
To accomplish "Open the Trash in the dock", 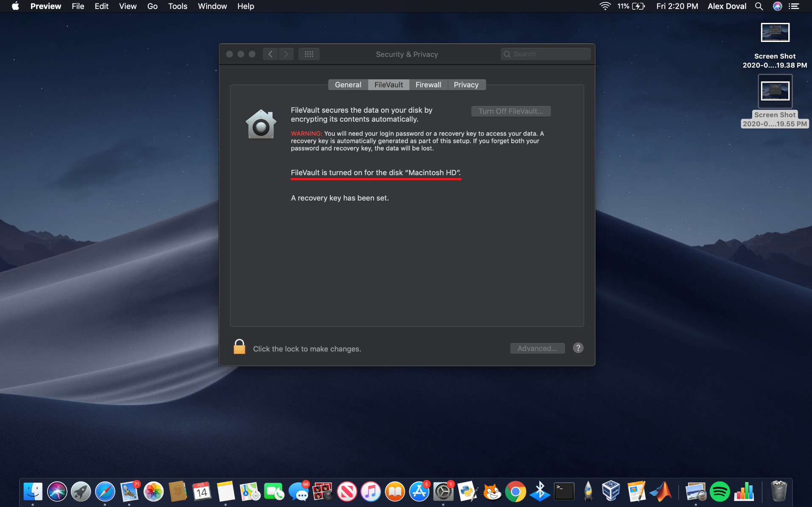I will [x=778, y=492].
